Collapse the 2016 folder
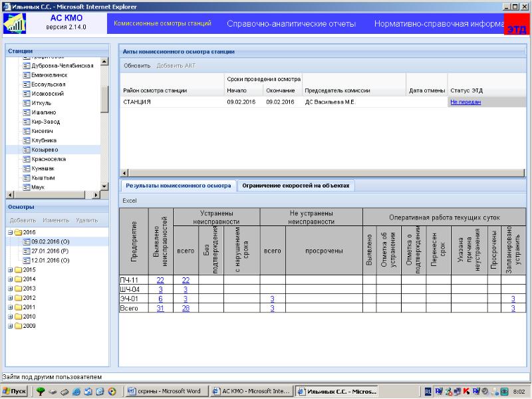Image resolution: width=532 pixels, height=399 pixels. [x=10, y=232]
